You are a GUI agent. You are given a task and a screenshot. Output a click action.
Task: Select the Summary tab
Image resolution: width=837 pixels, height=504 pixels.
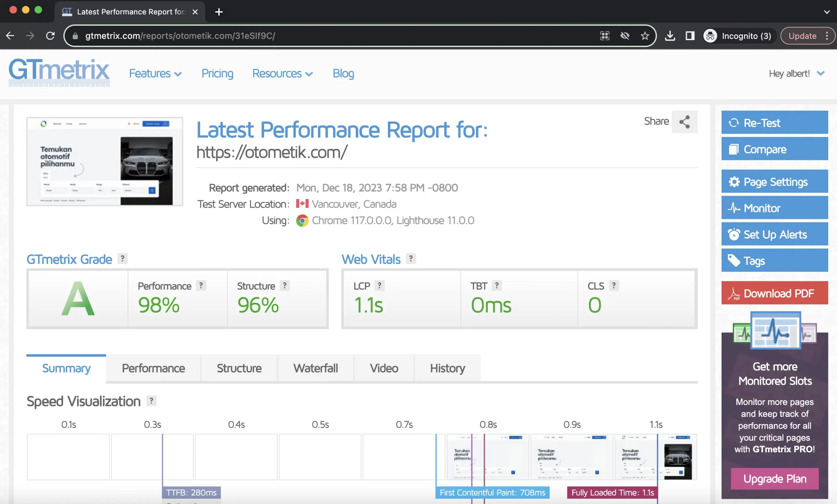pos(66,368)
